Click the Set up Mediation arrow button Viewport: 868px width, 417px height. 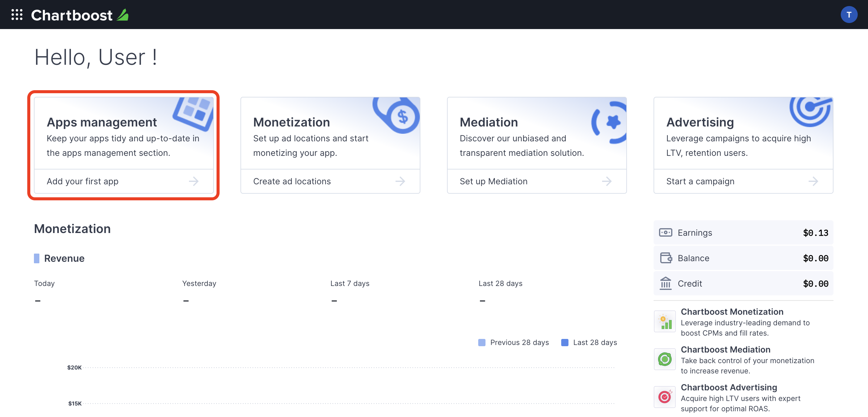tap(607, 181)
